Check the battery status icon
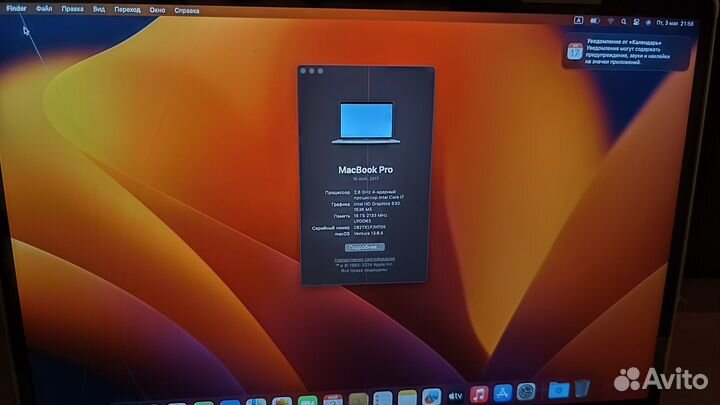The image size is (720, 405). [x=595, y=21]
